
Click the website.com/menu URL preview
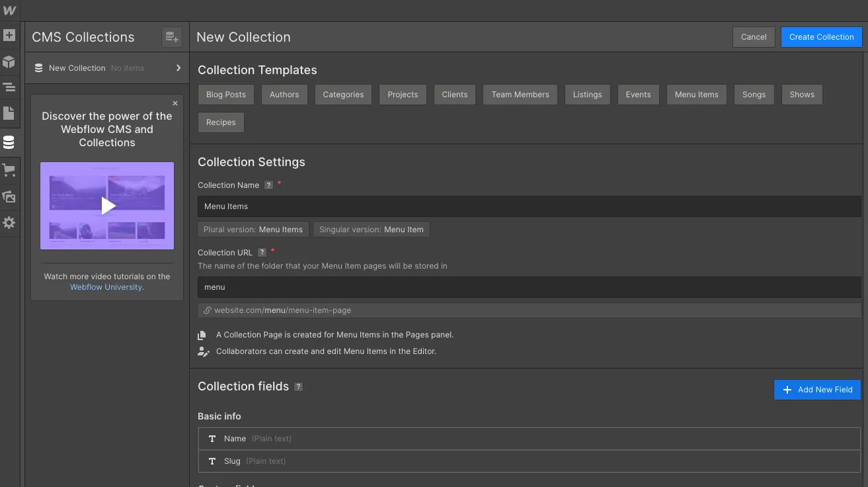point(529,310)
